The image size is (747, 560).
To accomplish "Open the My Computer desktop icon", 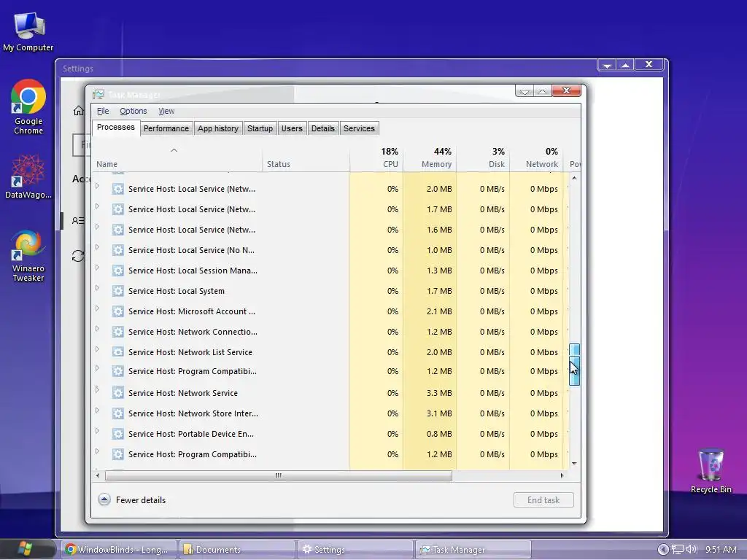I will pyautogui.click(x=28, y=32).
